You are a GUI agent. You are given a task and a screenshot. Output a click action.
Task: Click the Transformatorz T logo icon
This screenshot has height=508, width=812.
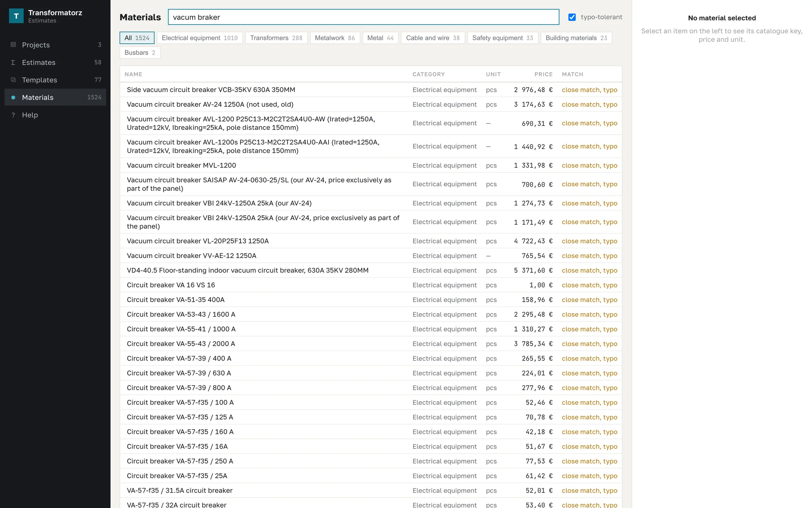pyautogui.click(x=16, y=16)
